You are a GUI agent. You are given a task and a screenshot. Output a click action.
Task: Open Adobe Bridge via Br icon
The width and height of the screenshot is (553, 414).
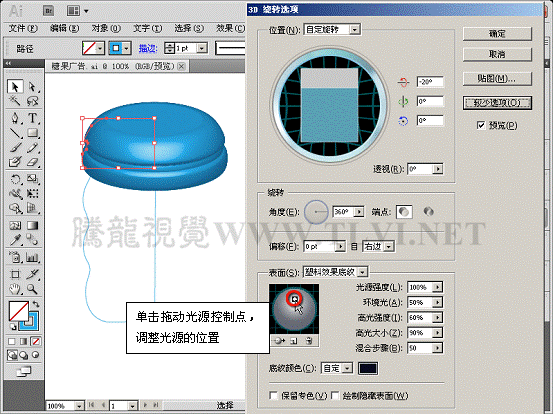48,11
